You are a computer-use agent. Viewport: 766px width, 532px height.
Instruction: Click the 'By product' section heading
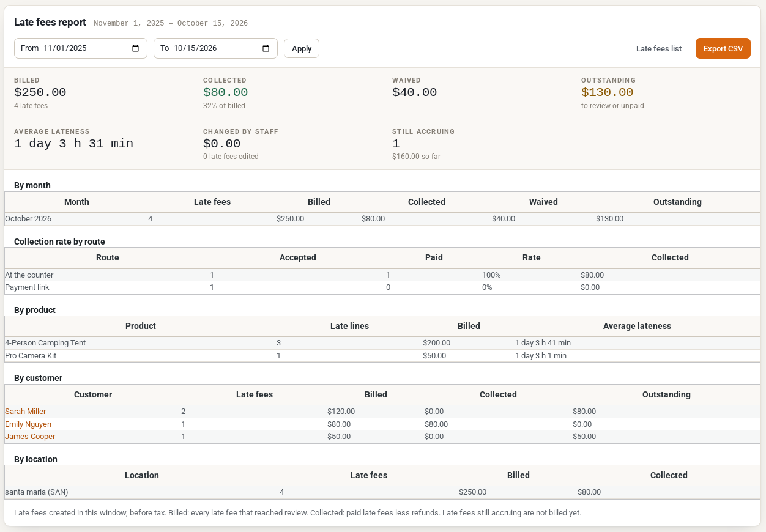35,310
